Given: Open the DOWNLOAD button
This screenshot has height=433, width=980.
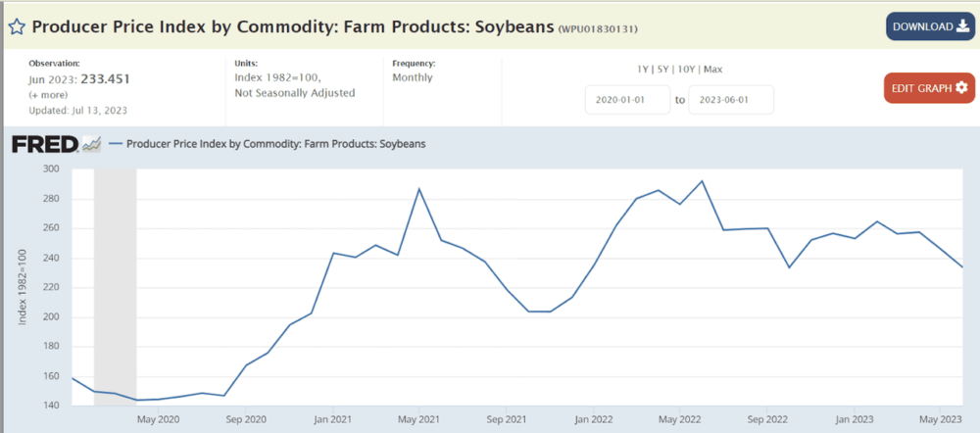Looking at the screenshot, I should click(x=930, y=26).
